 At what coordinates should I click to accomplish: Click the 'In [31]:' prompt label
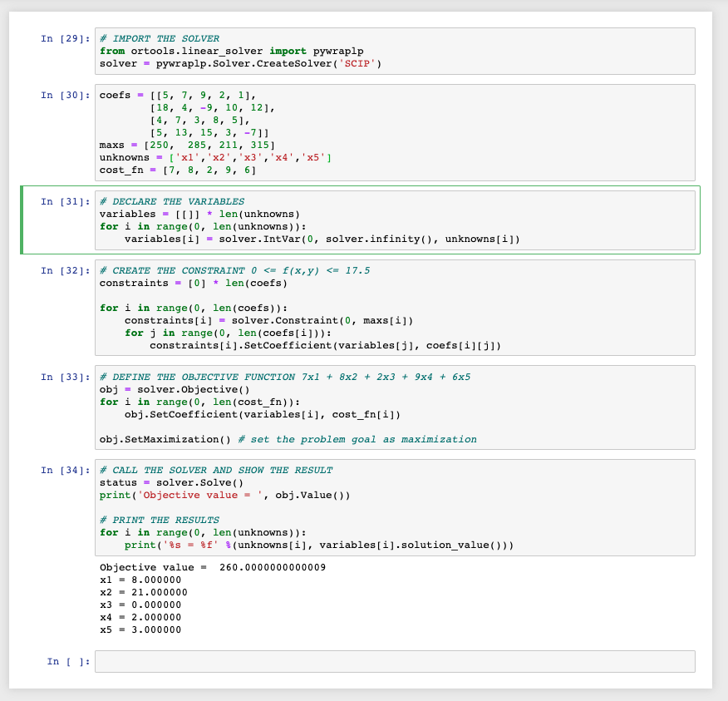point(66,201)
